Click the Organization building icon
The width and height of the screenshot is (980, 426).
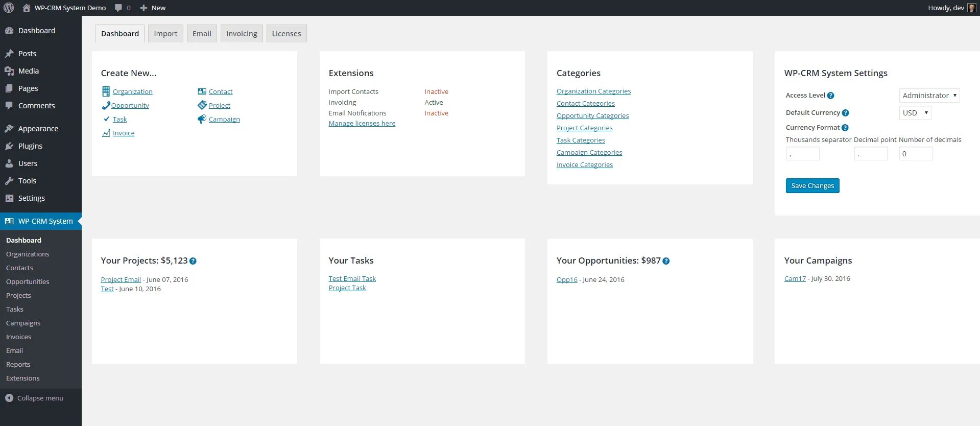(x=106, y=91)
